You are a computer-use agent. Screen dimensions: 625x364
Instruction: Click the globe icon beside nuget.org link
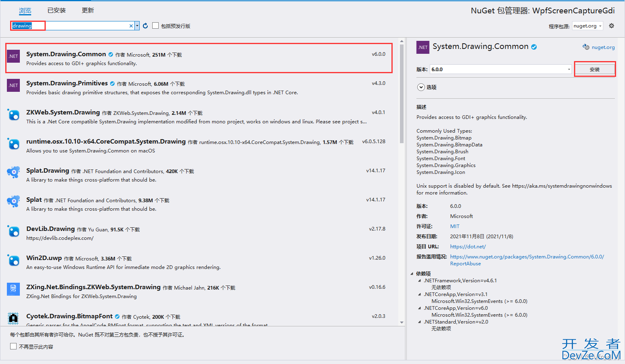(586, 47)
